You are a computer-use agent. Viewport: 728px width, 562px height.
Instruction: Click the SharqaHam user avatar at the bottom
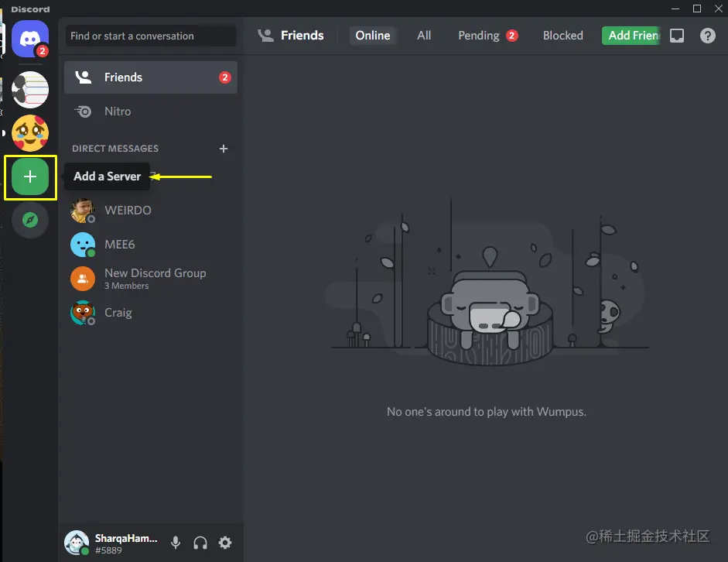click(77, 543)
